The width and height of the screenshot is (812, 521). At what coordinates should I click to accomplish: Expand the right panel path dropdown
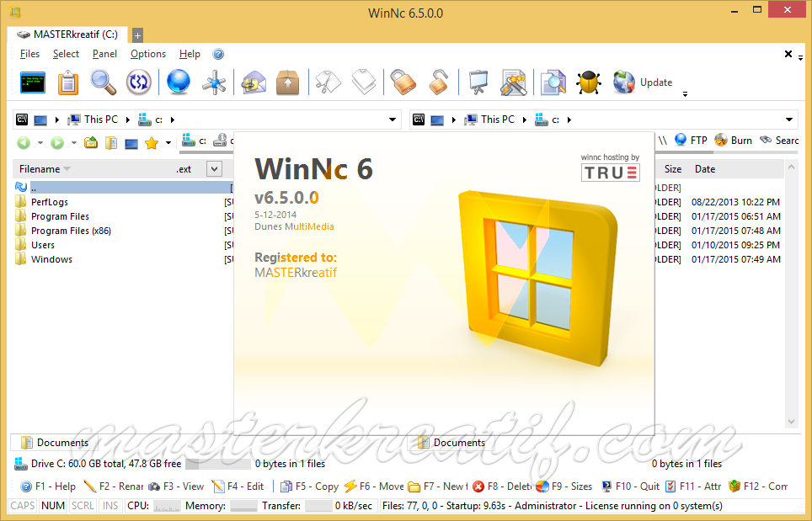[x=789, y=120]
